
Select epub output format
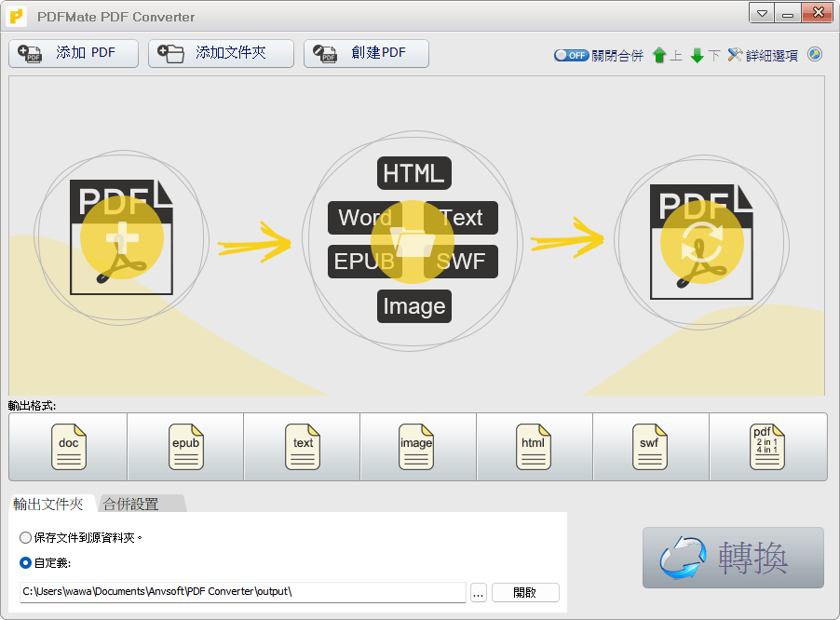185,447
